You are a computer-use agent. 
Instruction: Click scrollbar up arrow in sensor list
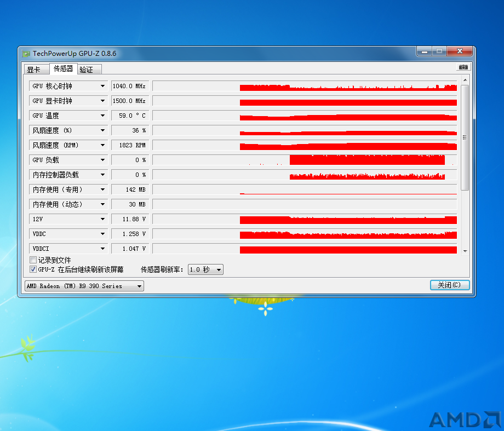click(x=465, y=80)
